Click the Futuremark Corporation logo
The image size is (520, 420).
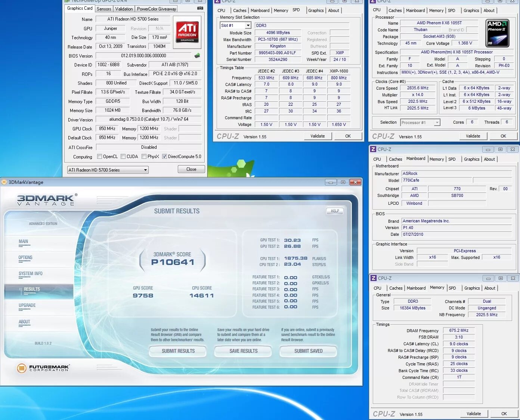click(x=43, y=368)
